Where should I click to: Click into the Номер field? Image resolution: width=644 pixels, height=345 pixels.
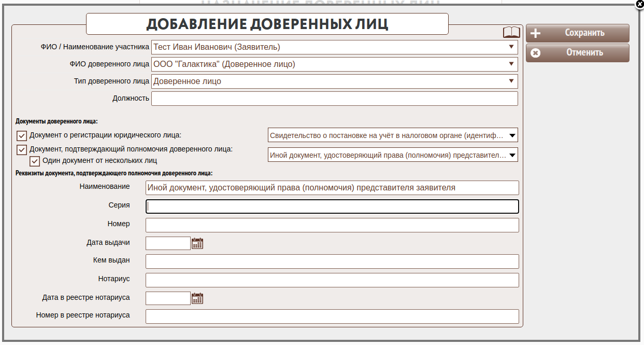click(x=332, y=225)
